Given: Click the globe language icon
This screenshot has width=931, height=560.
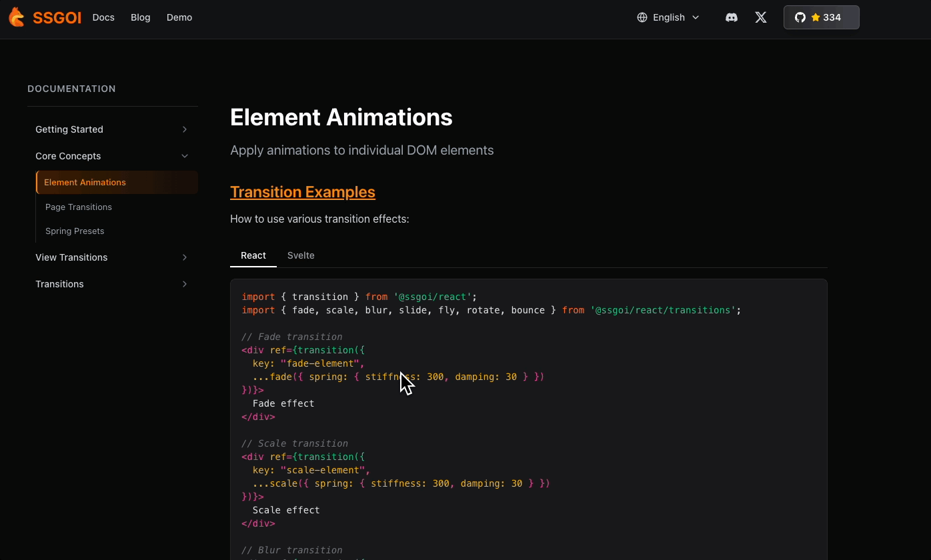Looking at the screenshot, I should pos(642,17).
